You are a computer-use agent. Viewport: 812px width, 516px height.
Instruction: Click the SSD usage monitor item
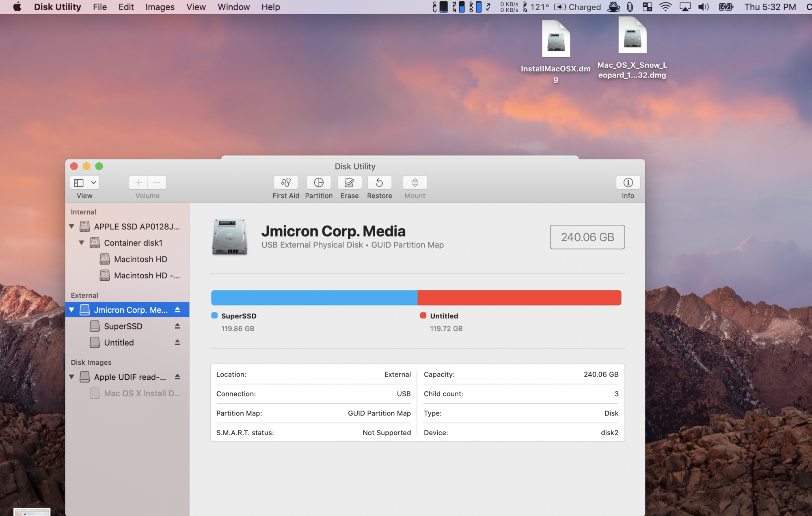475,7
